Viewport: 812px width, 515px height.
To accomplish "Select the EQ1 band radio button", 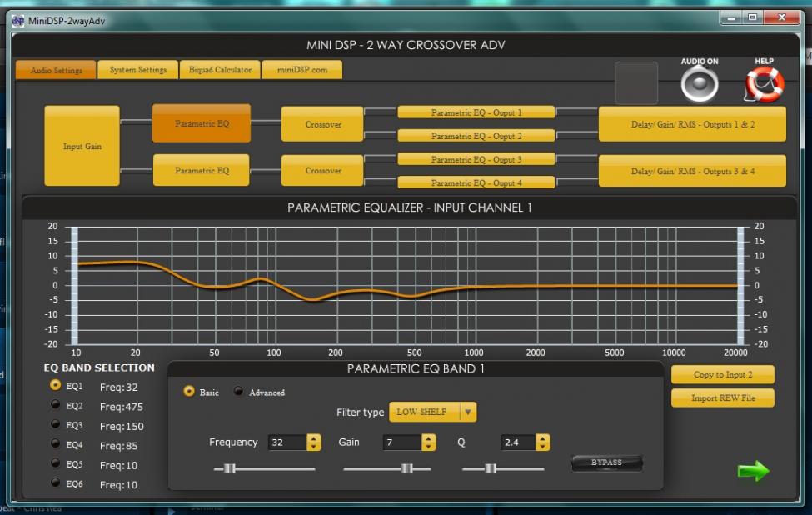I will 56,385.
